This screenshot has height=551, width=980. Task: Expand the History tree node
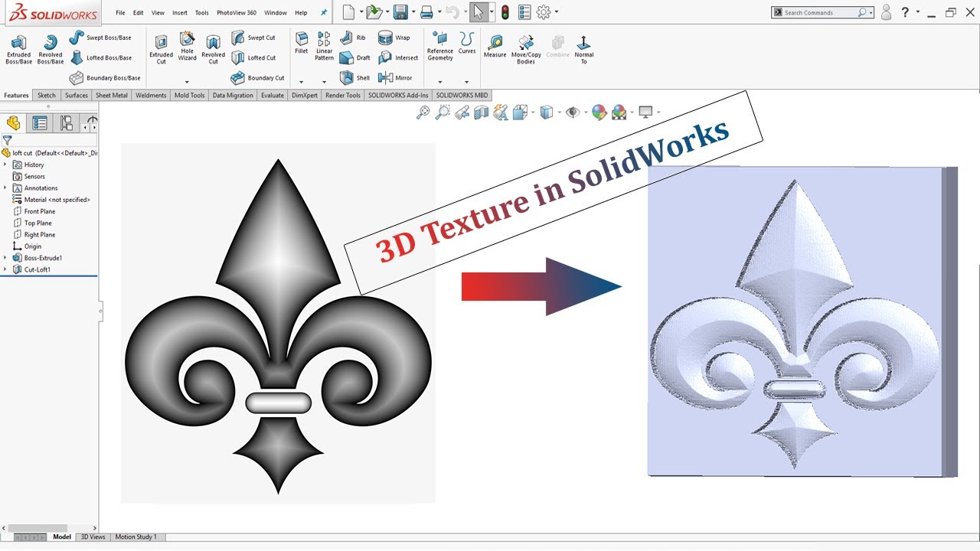[x=5, y=165]
